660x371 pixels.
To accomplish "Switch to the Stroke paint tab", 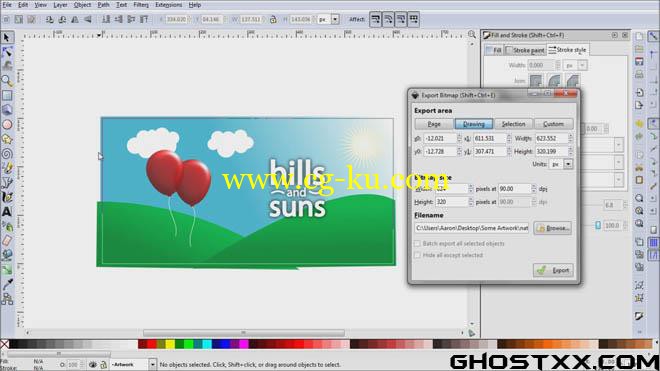I will click(x=525, y=51).
